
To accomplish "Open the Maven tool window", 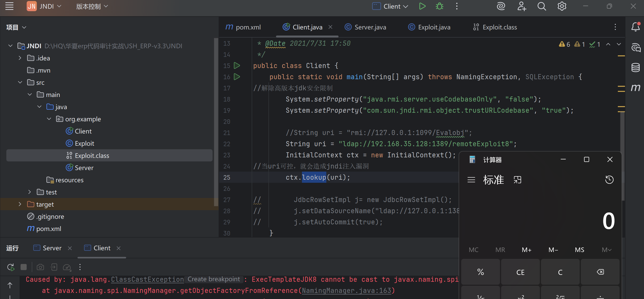I will pos(635,88).
